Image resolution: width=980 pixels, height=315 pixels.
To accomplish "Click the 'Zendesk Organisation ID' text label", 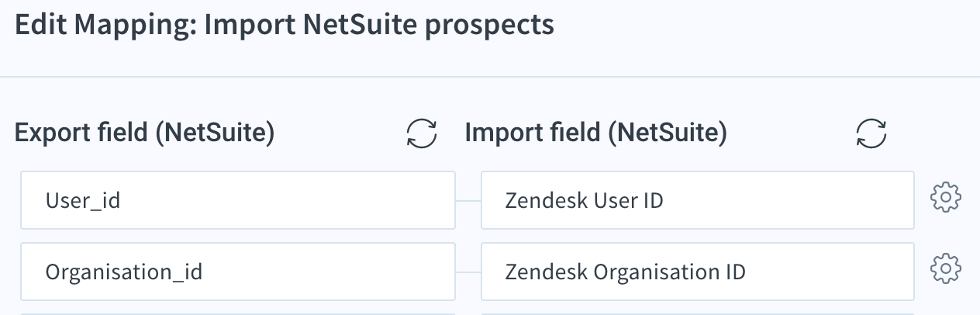I will tap(626, 272).
